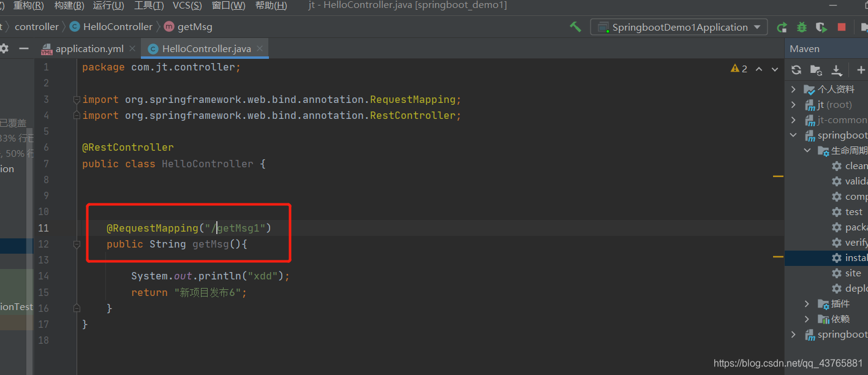Generate sources and update folders in Maven panel

816,70
